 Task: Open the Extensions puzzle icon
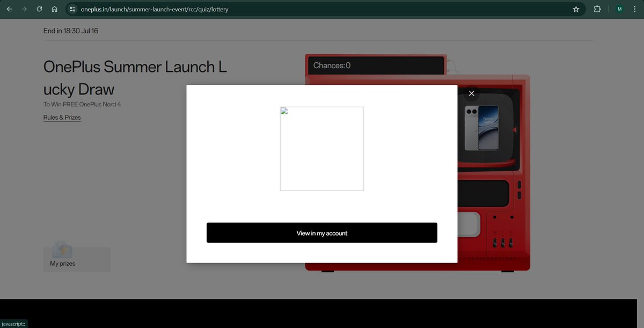tap(597, 9)
